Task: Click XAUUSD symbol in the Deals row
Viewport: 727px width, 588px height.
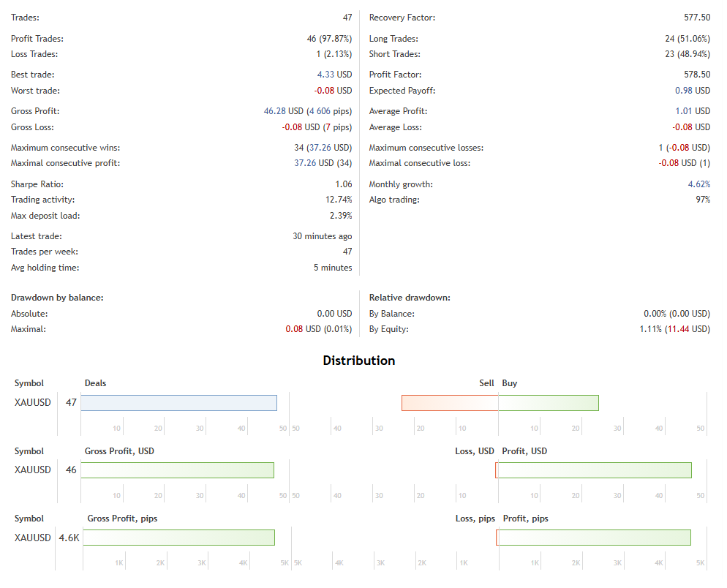Action: point(33,402)
